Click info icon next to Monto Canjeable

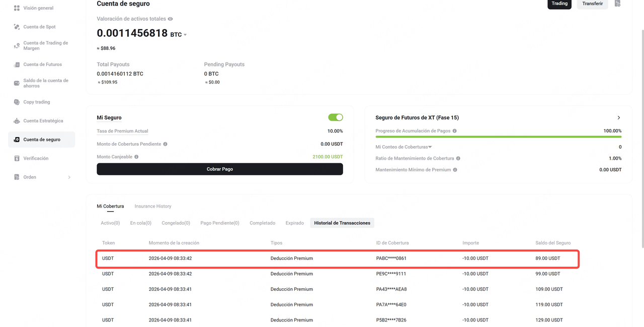point(136,157)
